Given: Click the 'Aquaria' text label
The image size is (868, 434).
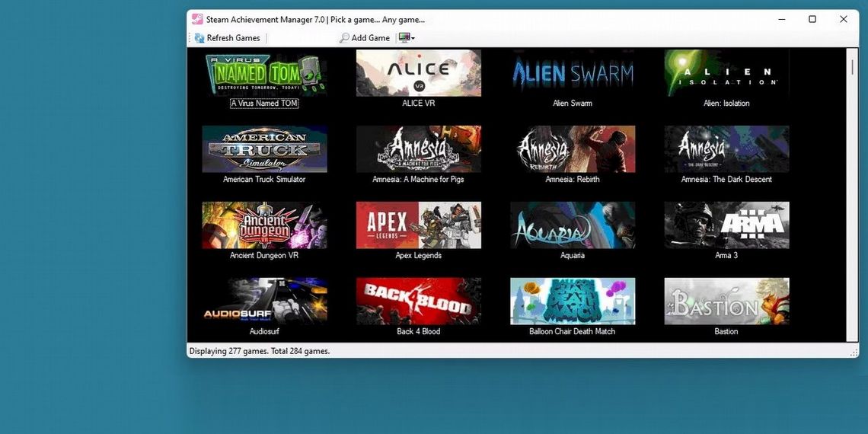Looking at the screenshot, I should 573,255.
